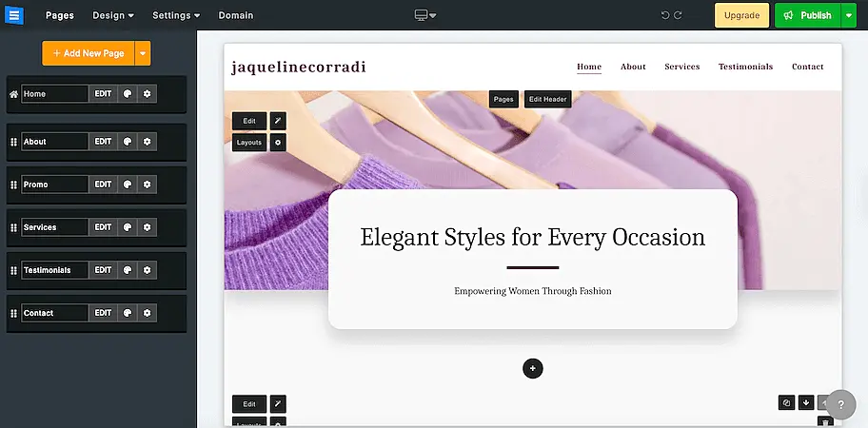Screen dimensions: 868x428
Task: Click the hero section Edit button
Action: click(x=249, y=121)
